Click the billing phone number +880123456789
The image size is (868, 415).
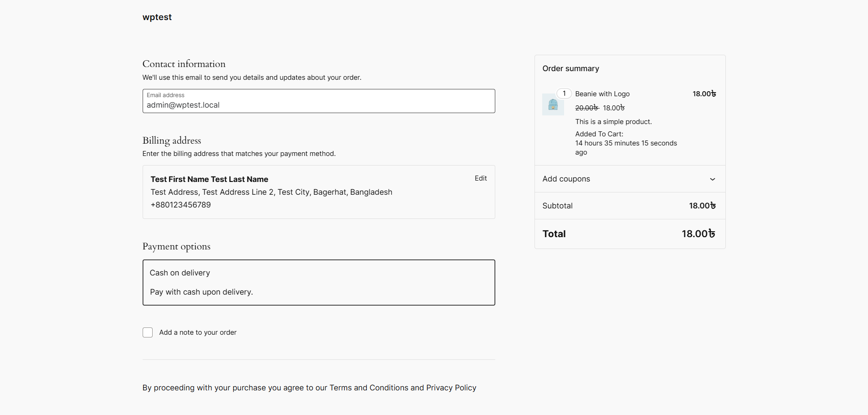(x=180, y=205)
